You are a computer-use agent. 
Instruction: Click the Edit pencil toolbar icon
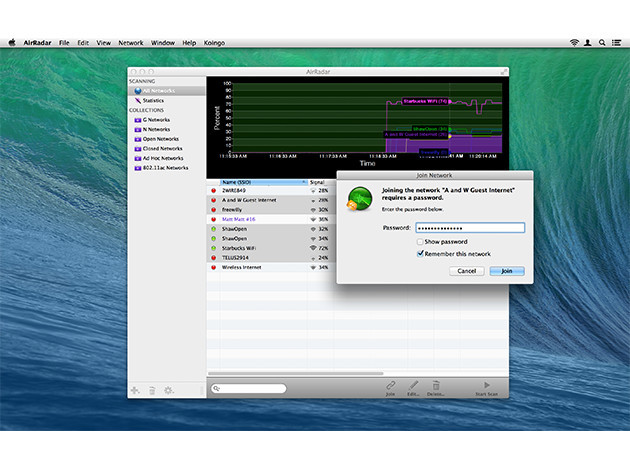click(413, 385)
